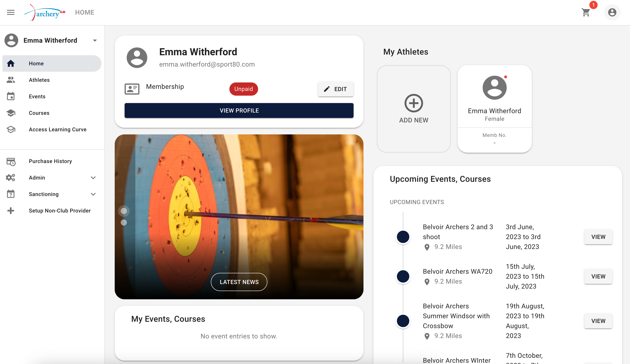Screen dimensions: 630x364
Task: Click the Emma Witherford athlete card
Action: click(494, 109)
